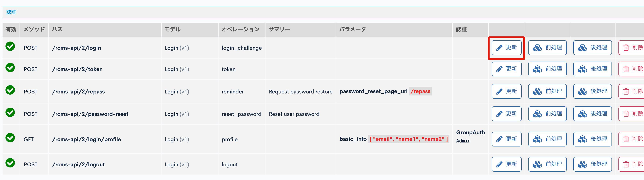The image size is (644, 180).
Task: Click the trash icon in the profile row
Action: point(626,139)
